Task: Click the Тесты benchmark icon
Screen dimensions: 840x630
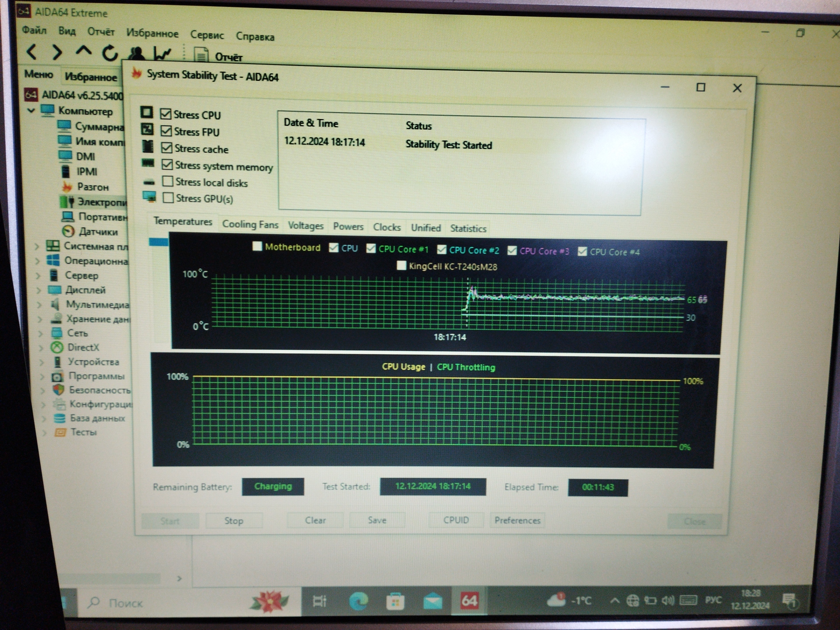Action: [x=60, y=432]
